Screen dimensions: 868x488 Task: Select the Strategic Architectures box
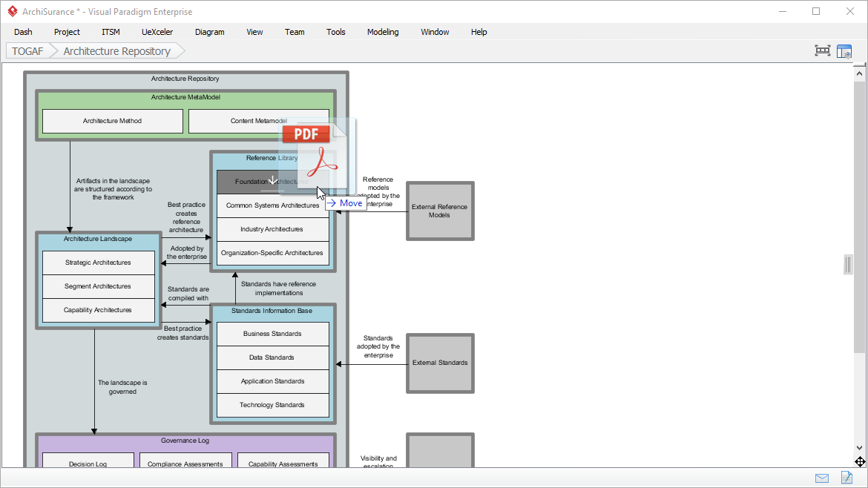(x=99, y=263)
